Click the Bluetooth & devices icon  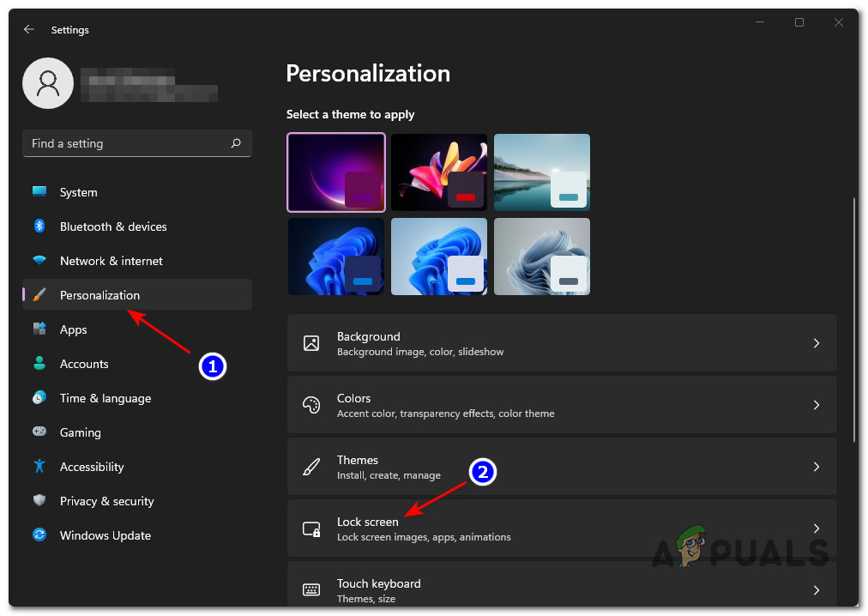click(x=39, y=226)
